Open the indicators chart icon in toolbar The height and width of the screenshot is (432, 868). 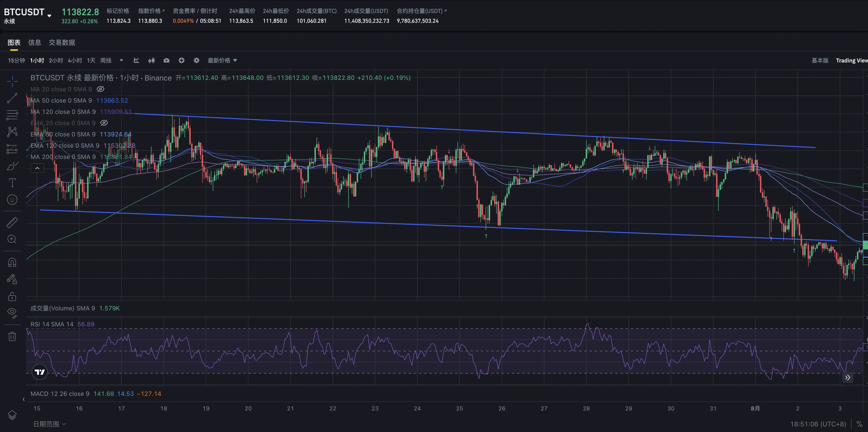point(136,60)
